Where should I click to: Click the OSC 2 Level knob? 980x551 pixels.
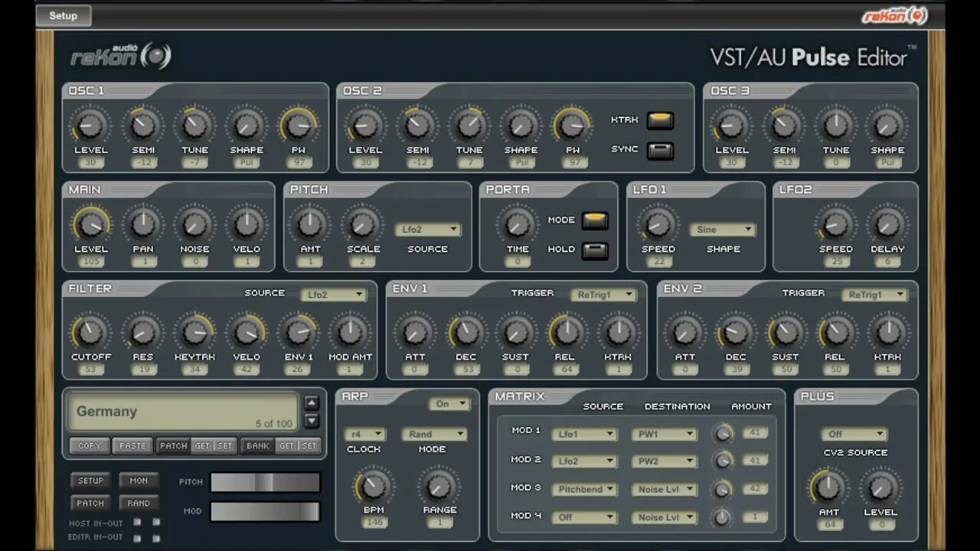coord(365,125)
